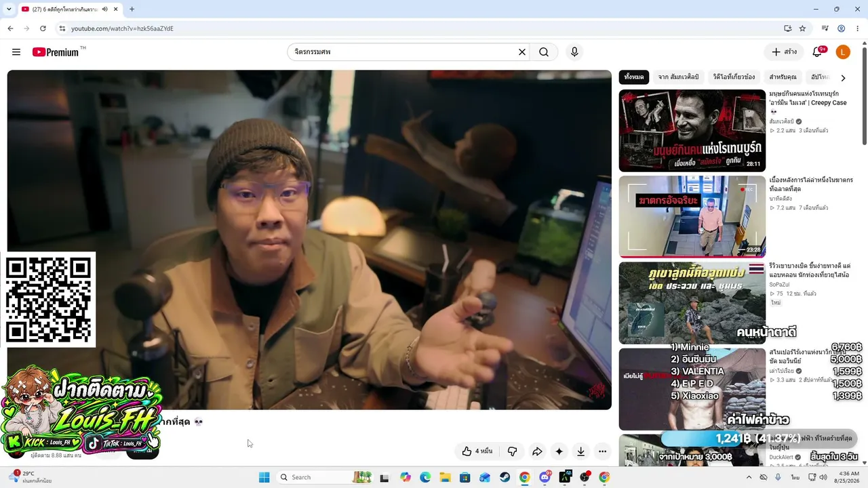Click the สร้าง create button
The height and width of the screenshot is (488, 868).
coord(784,52)
